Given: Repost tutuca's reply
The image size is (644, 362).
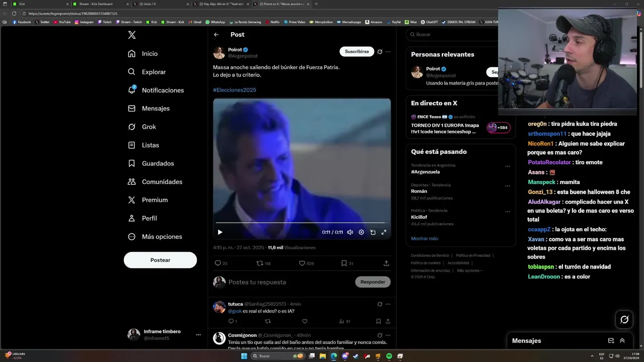Looking at the screenshot, I should [x=268, y=321].
